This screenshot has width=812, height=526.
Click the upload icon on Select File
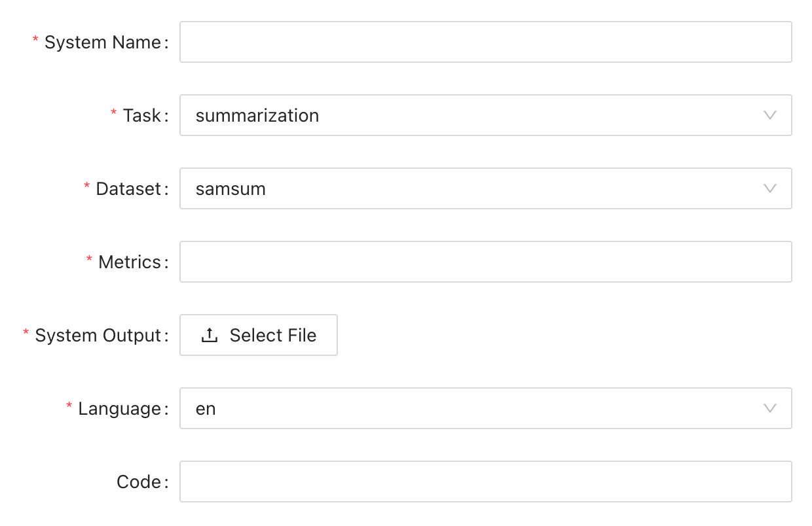point(209,335)
